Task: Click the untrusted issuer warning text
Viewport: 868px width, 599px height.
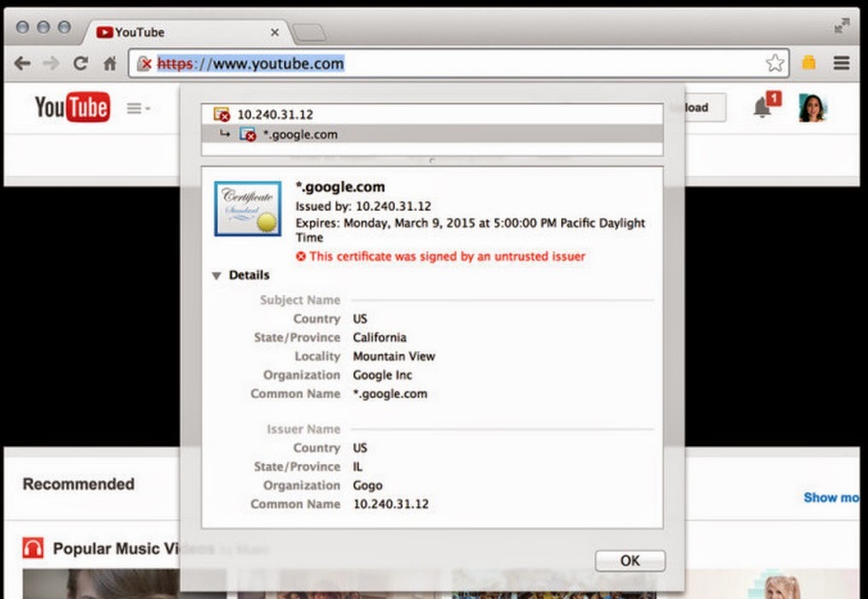Action: 446,256
